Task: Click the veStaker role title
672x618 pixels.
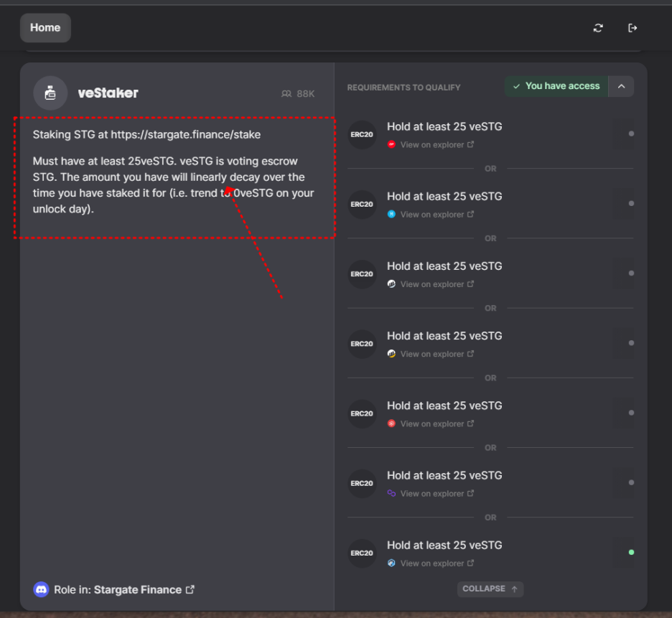Action: 108,93
